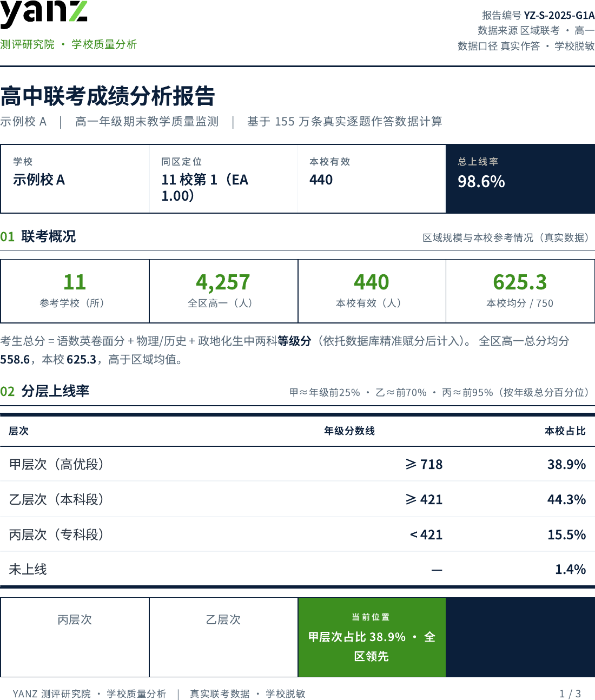Click the ≥ 421 score line
The image size is (595, 700).
coord(424,499)
